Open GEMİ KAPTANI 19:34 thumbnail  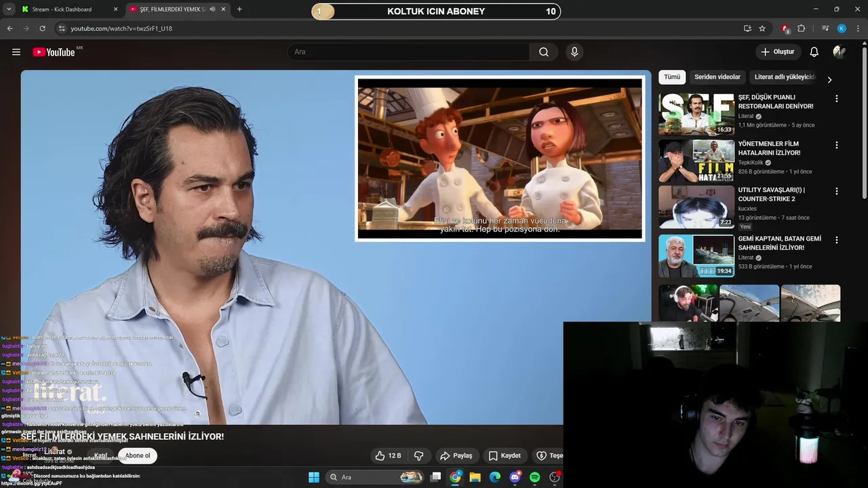[x=696, y=256]
